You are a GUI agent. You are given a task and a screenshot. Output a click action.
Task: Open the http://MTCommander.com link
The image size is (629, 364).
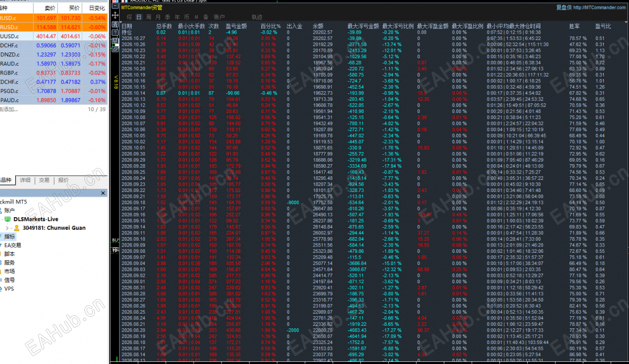pos(599,7)
